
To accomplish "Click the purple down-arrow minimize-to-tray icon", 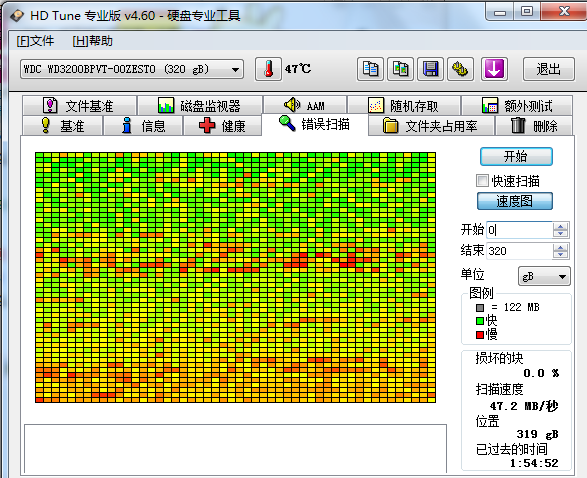I will click(494, 69).
